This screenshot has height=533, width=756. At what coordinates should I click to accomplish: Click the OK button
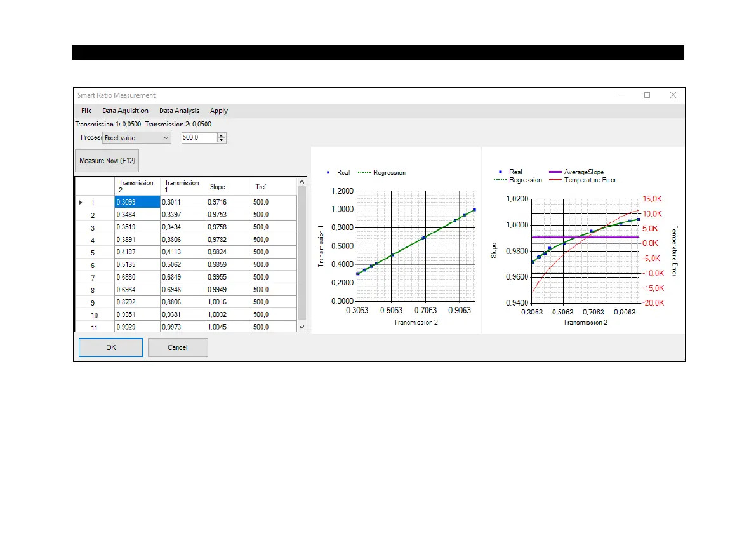pyautogui.click(x=111, y=347)
